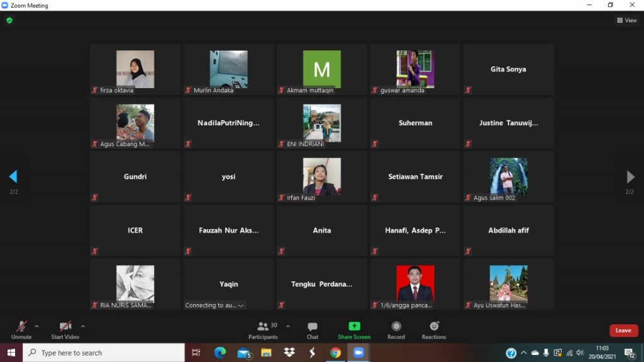The height and width of the screenshot is (362, 644).
Task: Open the Chat panel
Action: tap(312, 329)
